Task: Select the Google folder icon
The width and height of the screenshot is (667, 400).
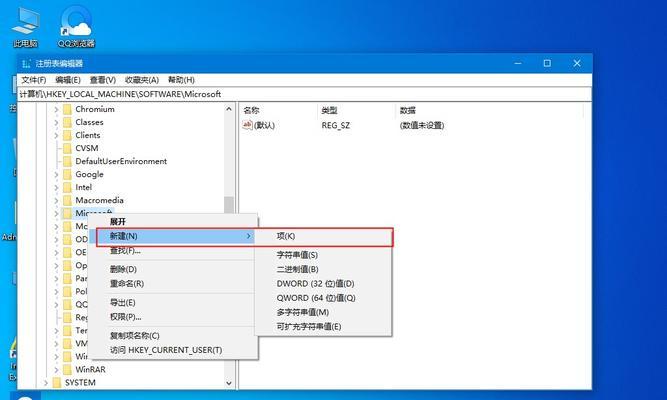Action: pos(67,174)
